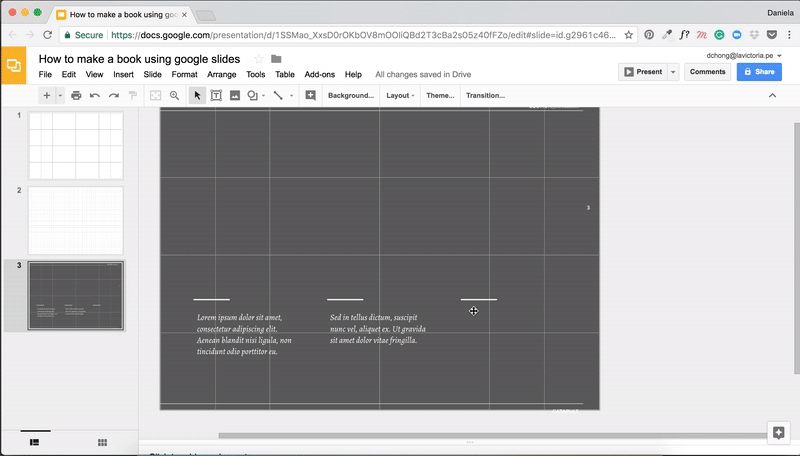
Task: Bookmark page with star in address bar
Action: click(629, 35)
